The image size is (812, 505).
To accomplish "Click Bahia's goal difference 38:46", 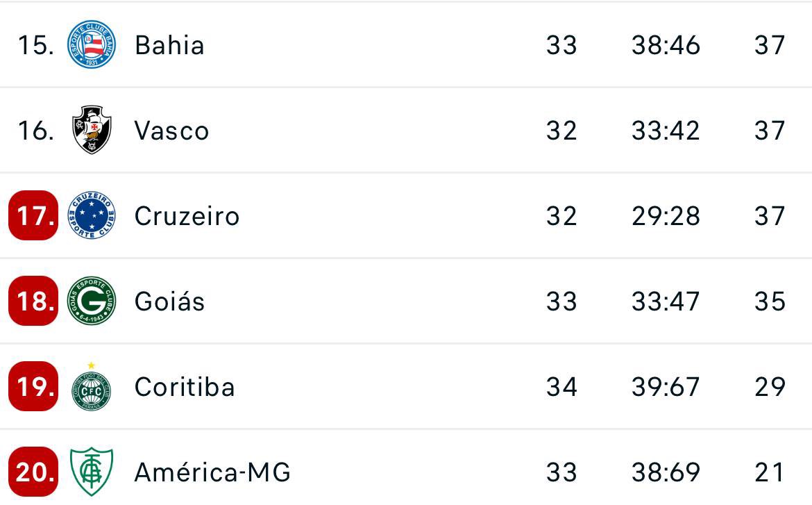I will pyautogui.click(x=666, y=45).
